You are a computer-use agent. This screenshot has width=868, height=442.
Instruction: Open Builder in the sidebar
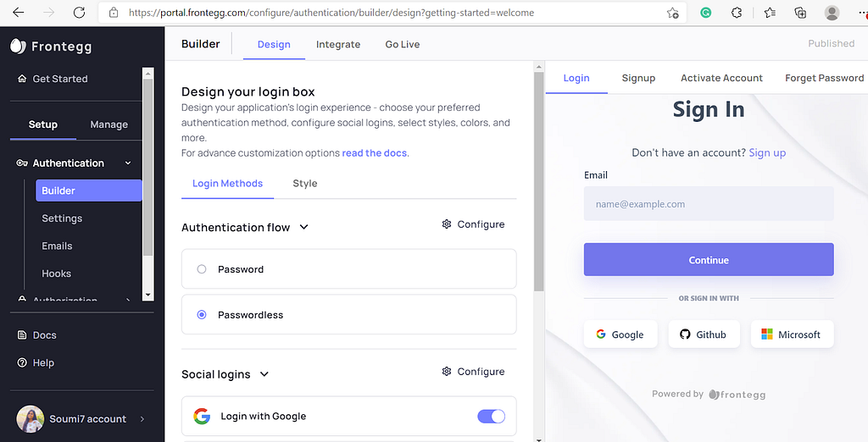tap(88, 191)
